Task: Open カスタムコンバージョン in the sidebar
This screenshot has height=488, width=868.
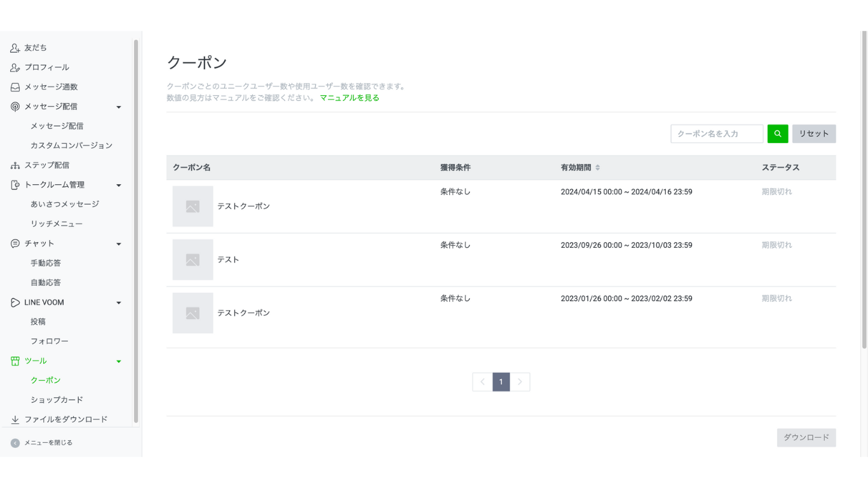Action: click(71, 146)
